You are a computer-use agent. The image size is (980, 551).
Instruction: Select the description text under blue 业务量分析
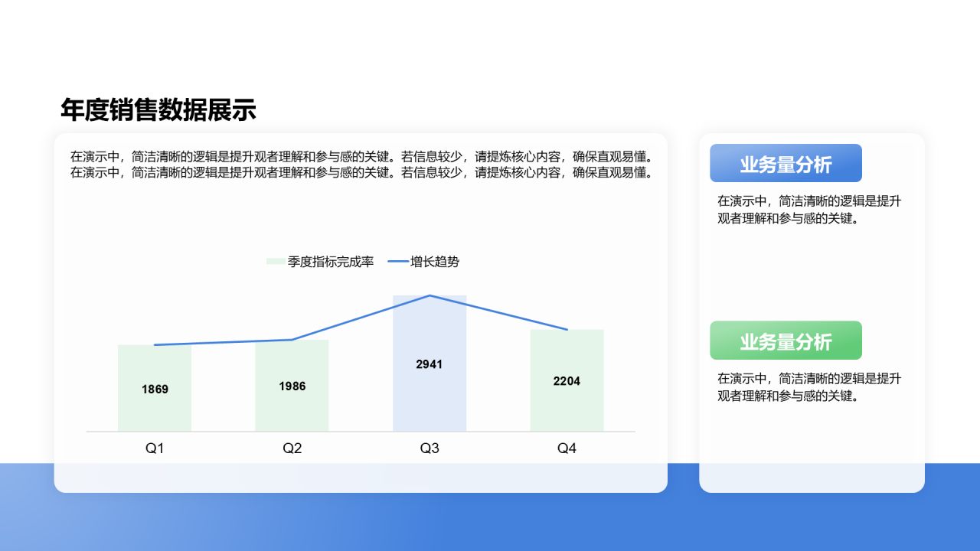click(809, 210)
